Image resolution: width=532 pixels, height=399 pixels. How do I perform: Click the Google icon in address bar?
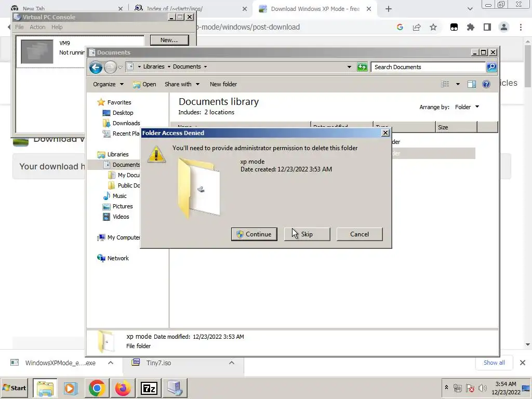pos(400,28)
